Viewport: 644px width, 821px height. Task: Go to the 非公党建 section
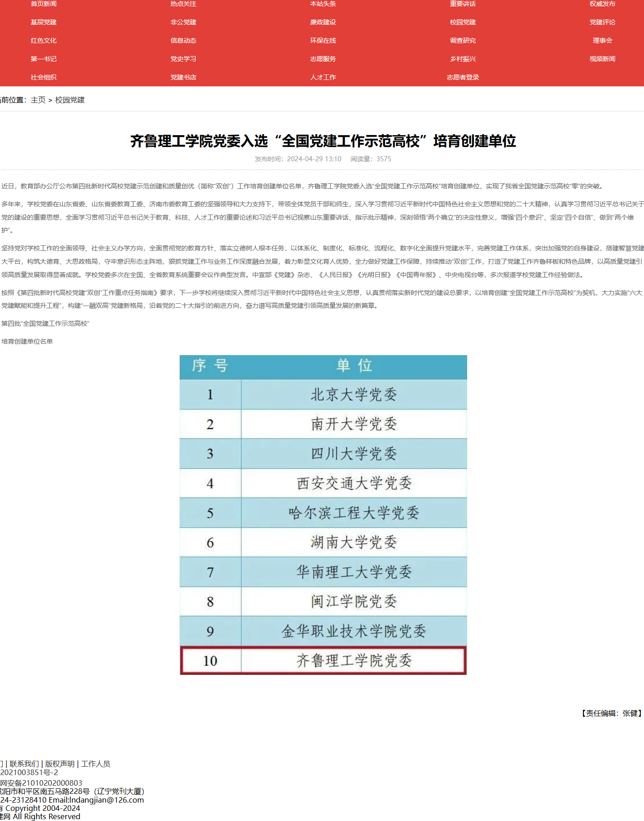tap(183, 22)
